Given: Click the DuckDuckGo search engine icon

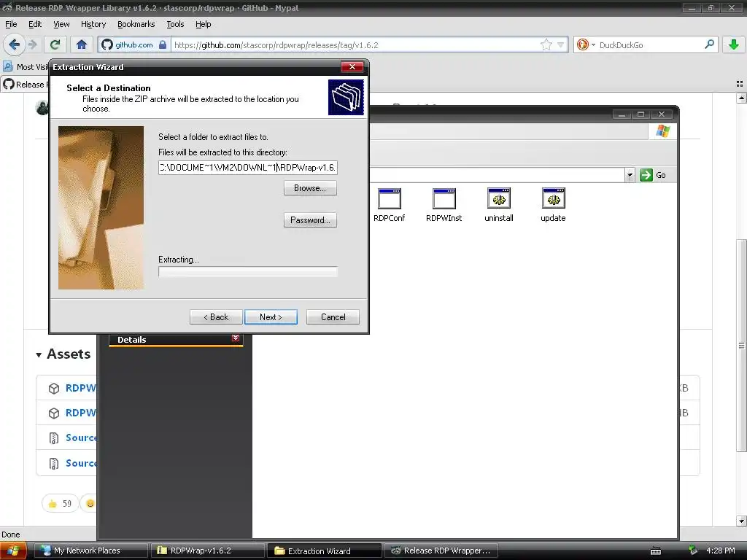Looking at the screenshot, I should pyautogui.click(x=583, y=44).
